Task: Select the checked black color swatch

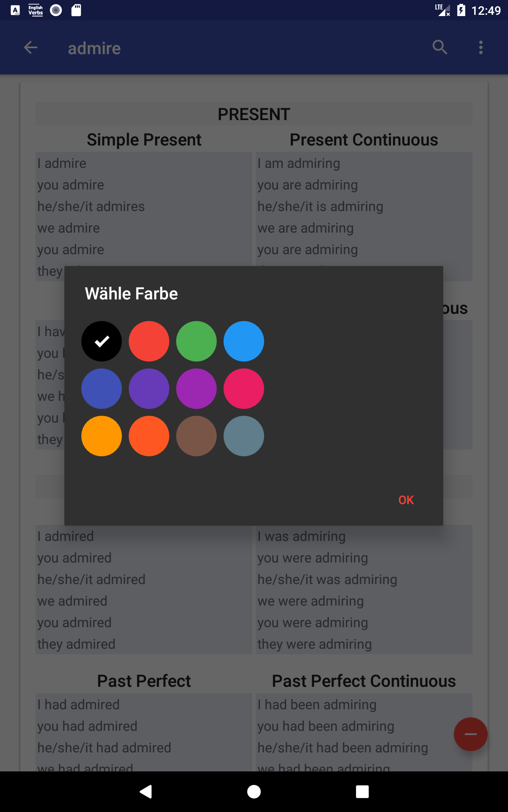Action: 102,341
